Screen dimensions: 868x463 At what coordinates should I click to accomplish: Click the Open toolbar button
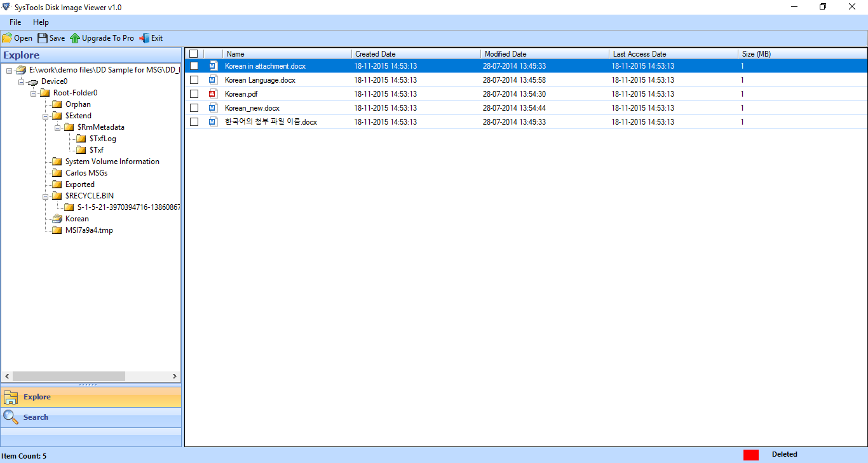pyautogui.click(x=17, y=38)
